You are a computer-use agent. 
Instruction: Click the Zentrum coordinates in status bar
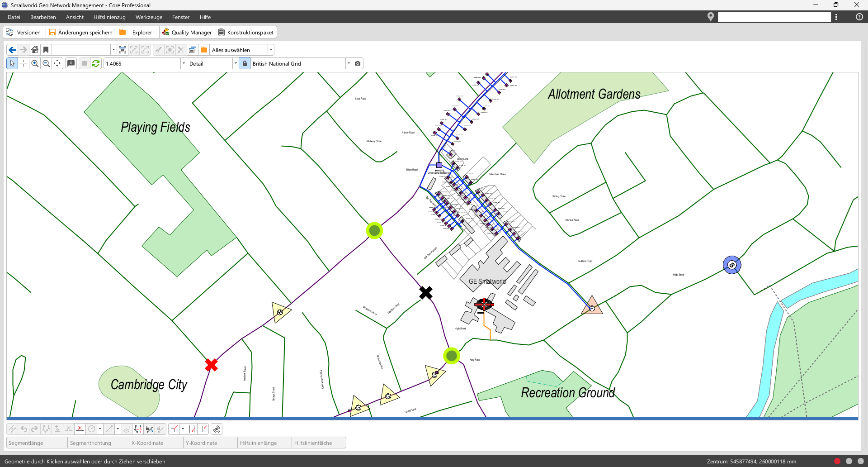click(x=751, y=461)
